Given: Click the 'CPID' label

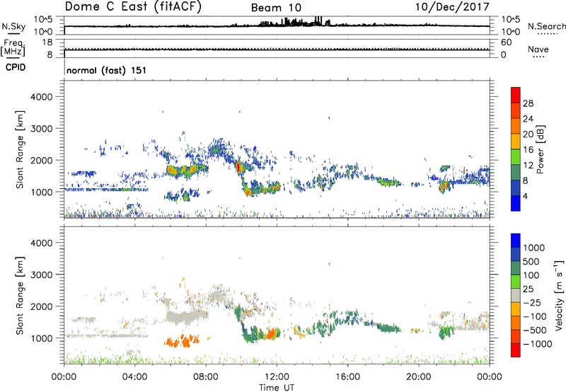Looking at the screenshot, I should (16, 67).
